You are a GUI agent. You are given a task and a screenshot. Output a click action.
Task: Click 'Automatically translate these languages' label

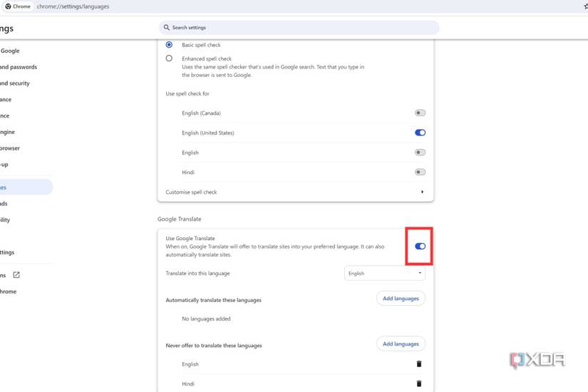[213, 300]
